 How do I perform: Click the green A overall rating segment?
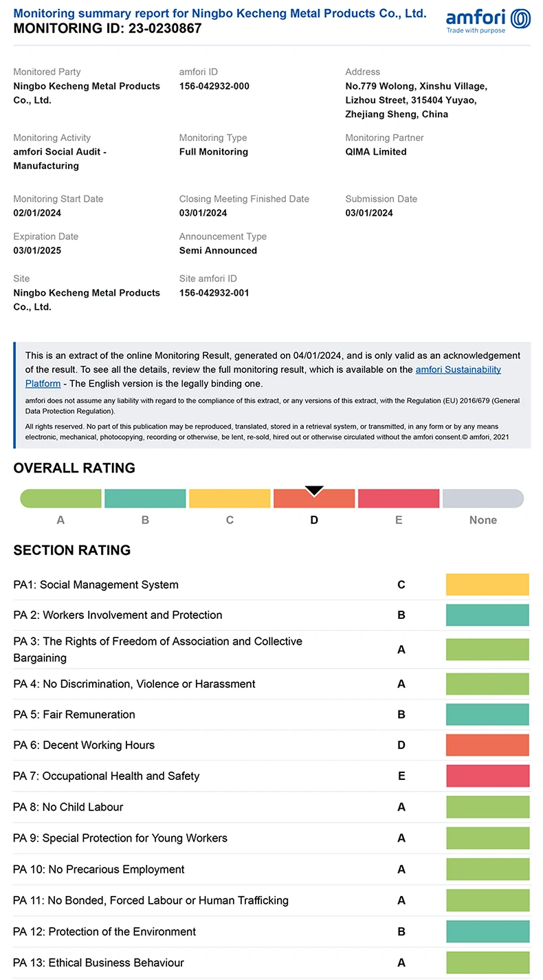[x=61, y=499]
